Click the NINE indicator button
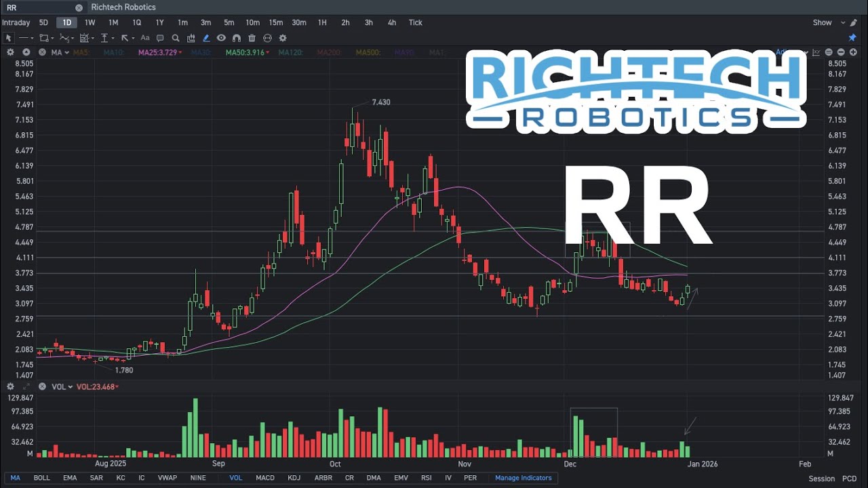 tap(198, 478)
